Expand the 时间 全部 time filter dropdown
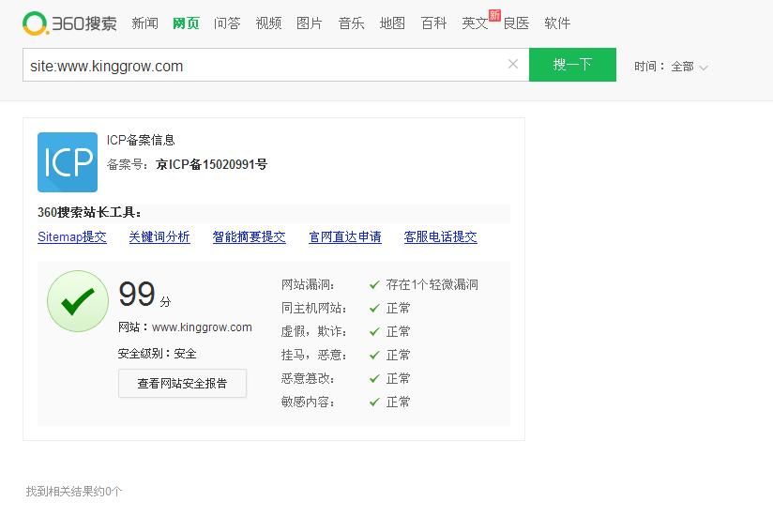 coord(671,67)
